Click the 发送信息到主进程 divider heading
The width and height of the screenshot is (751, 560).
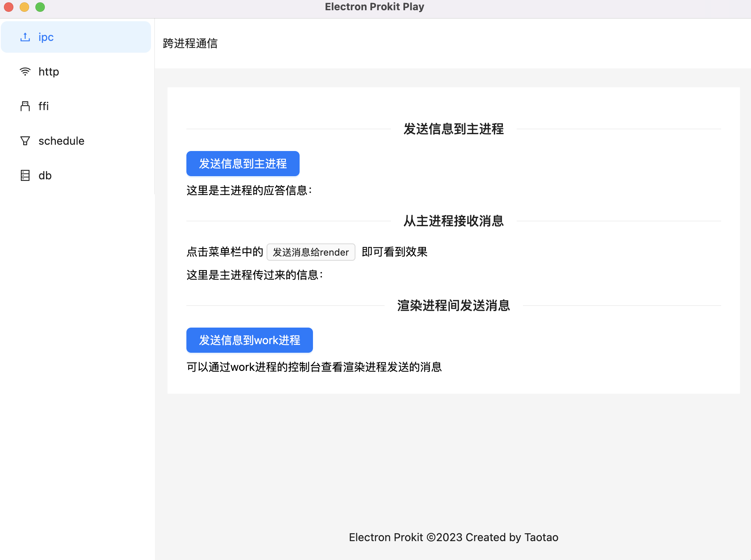[454, 129]
